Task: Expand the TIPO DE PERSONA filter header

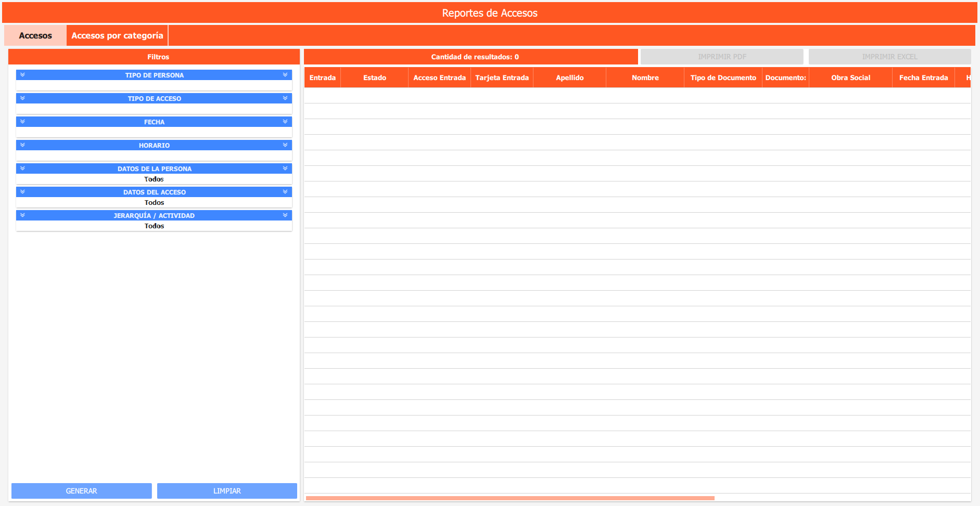Action: coord(154,75)
